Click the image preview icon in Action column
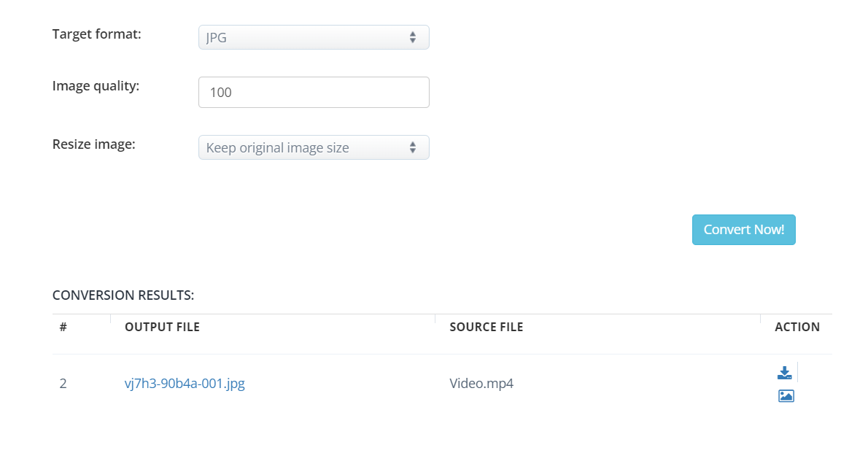 point(786,396)
